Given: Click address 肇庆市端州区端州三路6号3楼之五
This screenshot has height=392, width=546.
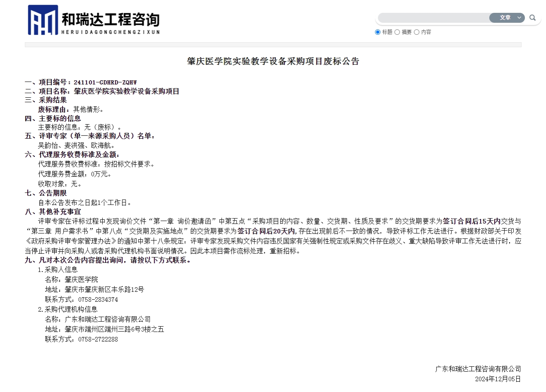Looking at the screenshot, I should (114, 329).
